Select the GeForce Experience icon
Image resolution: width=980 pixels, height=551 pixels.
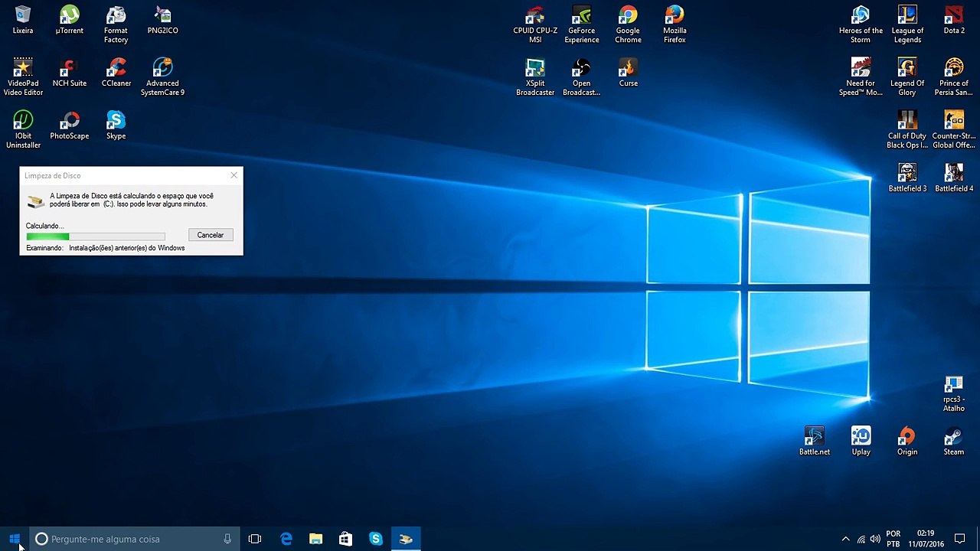[x=582, y=24]
